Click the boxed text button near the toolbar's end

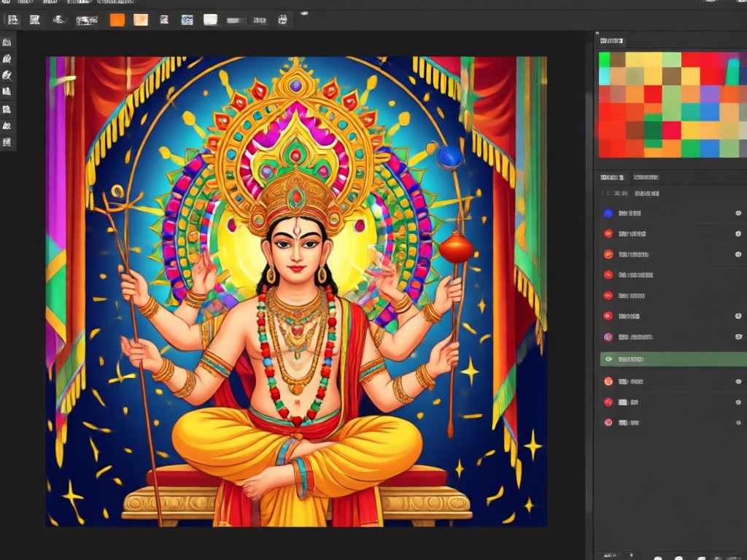[260, 20]
